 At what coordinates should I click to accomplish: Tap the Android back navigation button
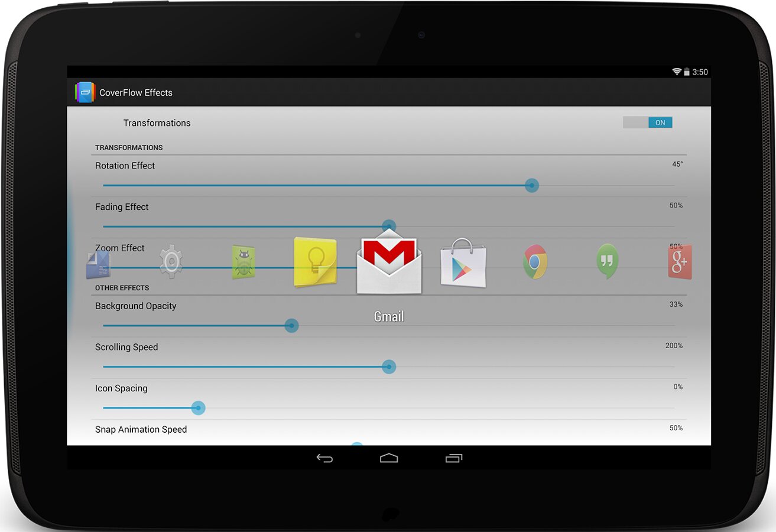tap(324, 458)
